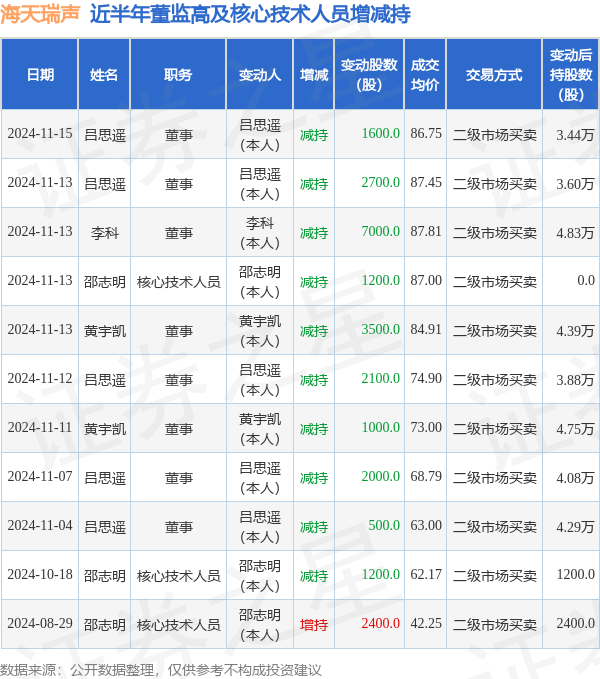Click the 海天瑞声 company name in title

40,14
